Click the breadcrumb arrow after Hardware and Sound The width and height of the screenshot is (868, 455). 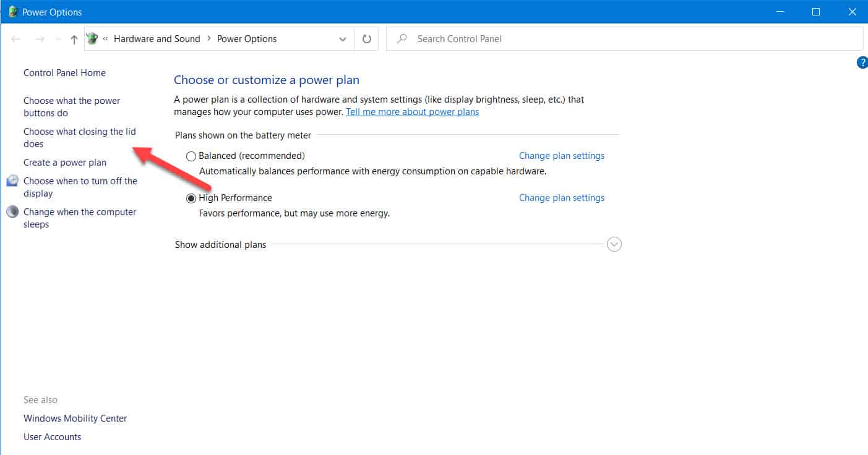click(x=208, y=39)
